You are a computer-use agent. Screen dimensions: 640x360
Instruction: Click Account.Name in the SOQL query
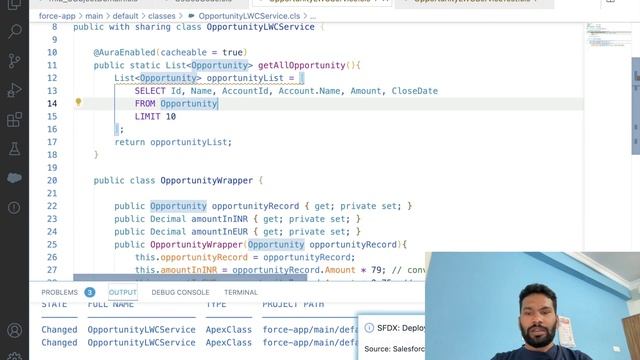coord(309,91)
